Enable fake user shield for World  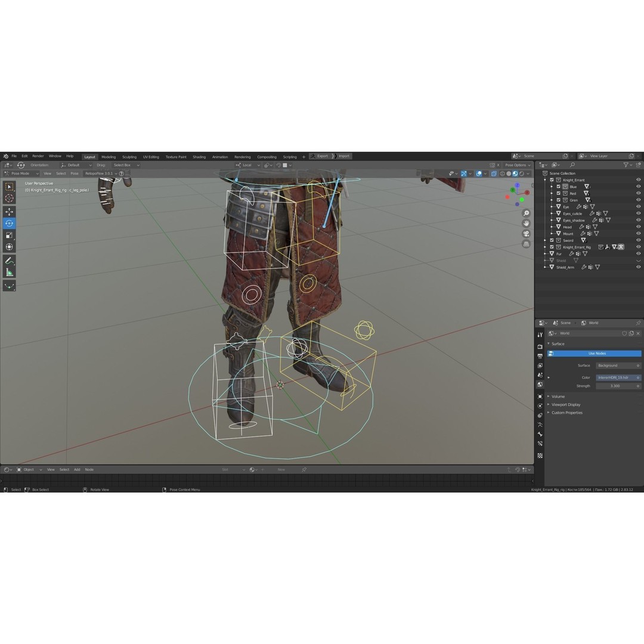[624, 333]
